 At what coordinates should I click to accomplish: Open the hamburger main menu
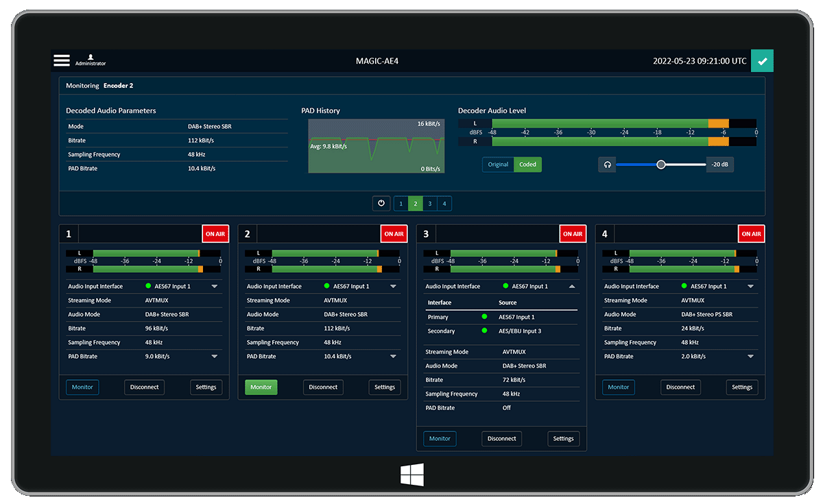click(x=62, y=60)
